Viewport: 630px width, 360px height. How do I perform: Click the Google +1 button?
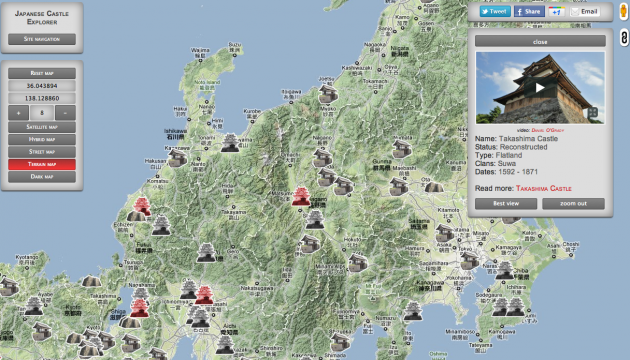tap(556, 11)
